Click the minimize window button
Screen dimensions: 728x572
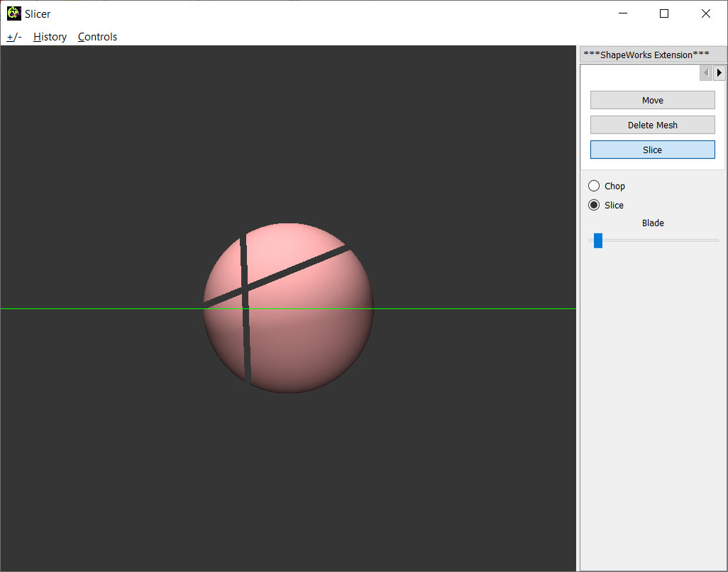point(622,13)
